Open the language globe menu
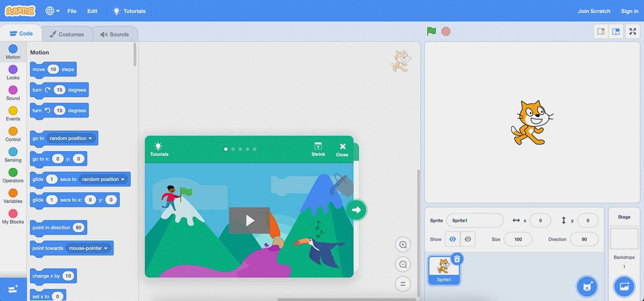This screenshot has height=301, width=644. (52, 11)
